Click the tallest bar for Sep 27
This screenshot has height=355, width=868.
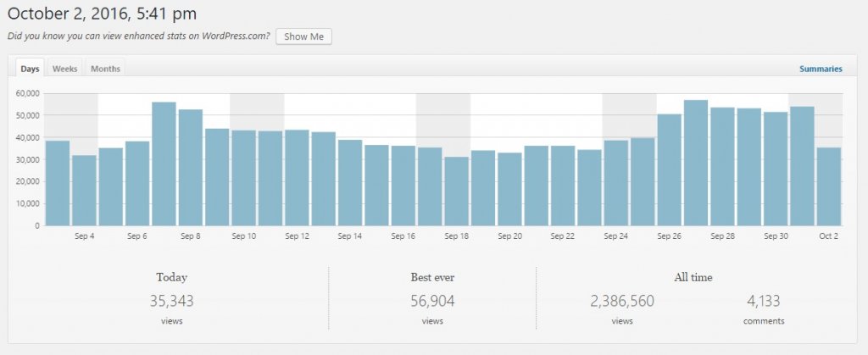tap(696, 163)
